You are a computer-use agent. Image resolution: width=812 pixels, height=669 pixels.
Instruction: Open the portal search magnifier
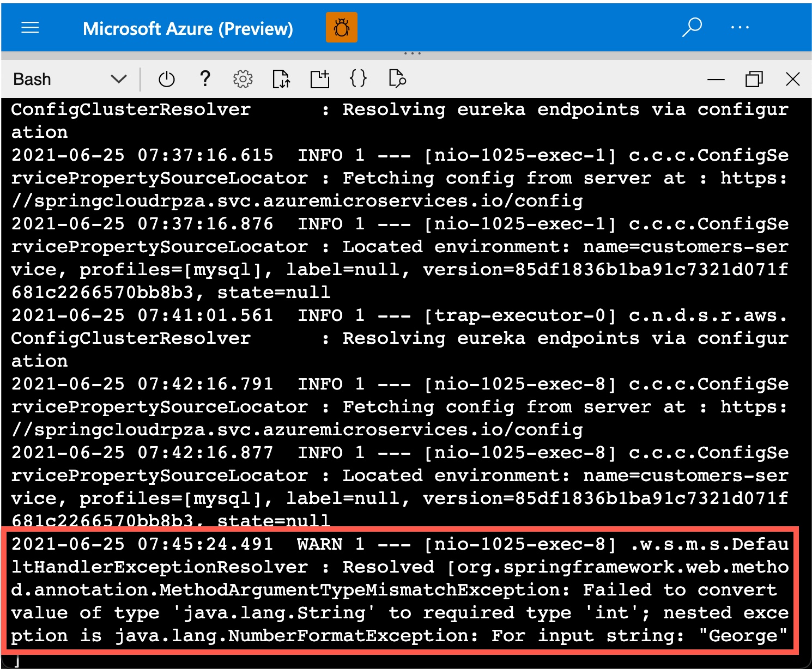tap(692, 27)
